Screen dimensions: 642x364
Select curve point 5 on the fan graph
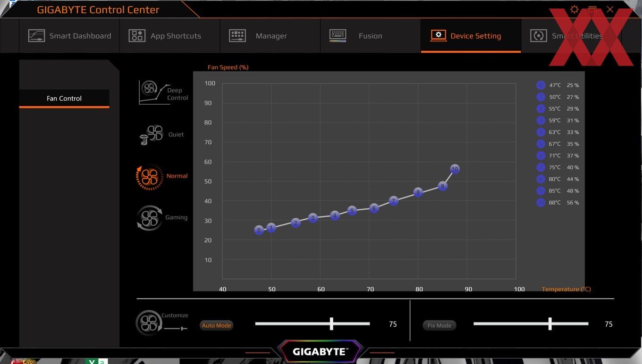coord(352,210)
